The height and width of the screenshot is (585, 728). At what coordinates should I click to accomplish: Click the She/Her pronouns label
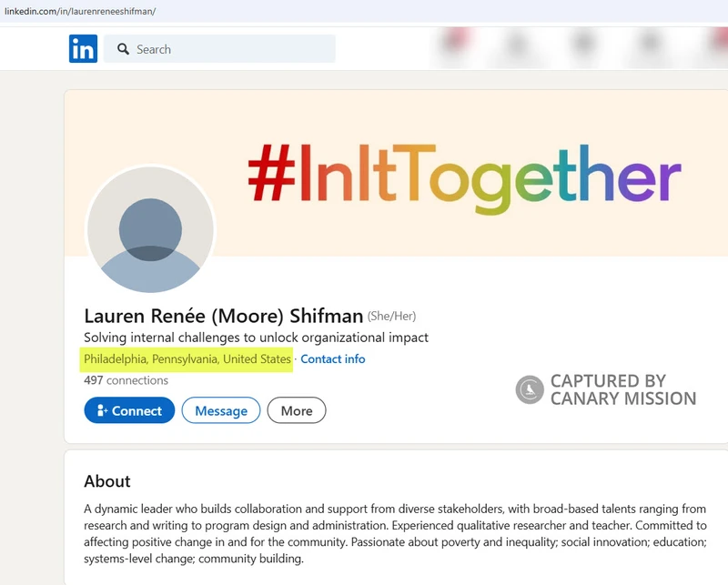(392, 317)
